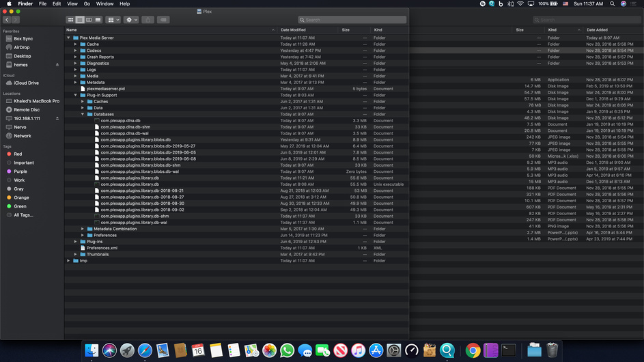644x362 pixels.
Task: Sort the list by Size column
Action: [346, 30]
